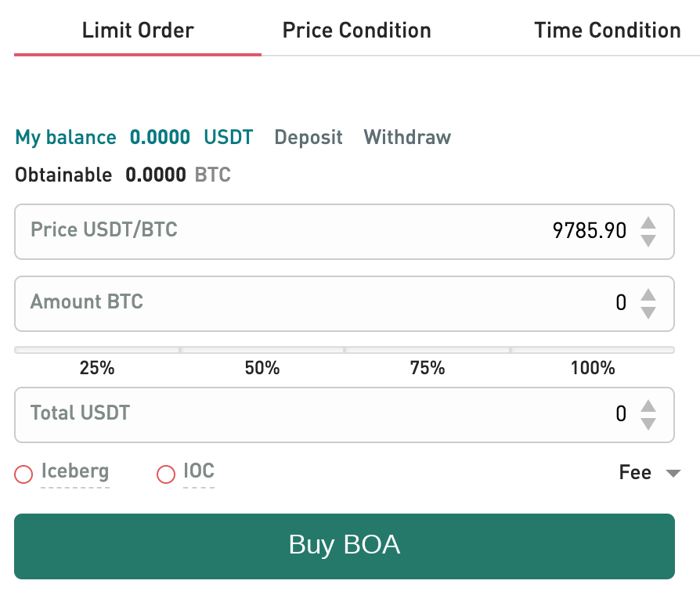This screenshot has height=595, width=700.
Task: Open the Deposit link
Action: (309, 137)
